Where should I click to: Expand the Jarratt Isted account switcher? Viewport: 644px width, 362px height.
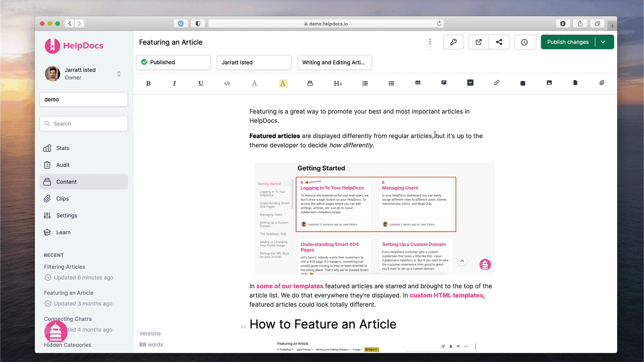(x=119, y=74)
